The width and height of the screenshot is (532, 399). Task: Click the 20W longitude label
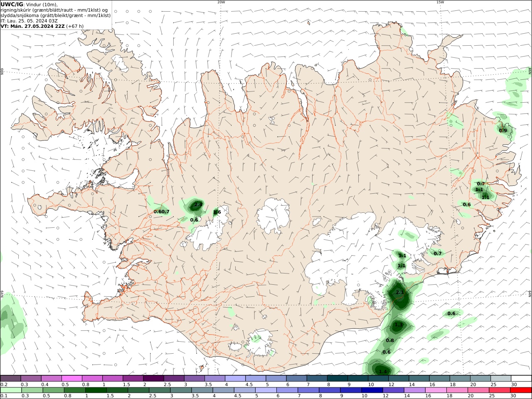coord(221,2)
